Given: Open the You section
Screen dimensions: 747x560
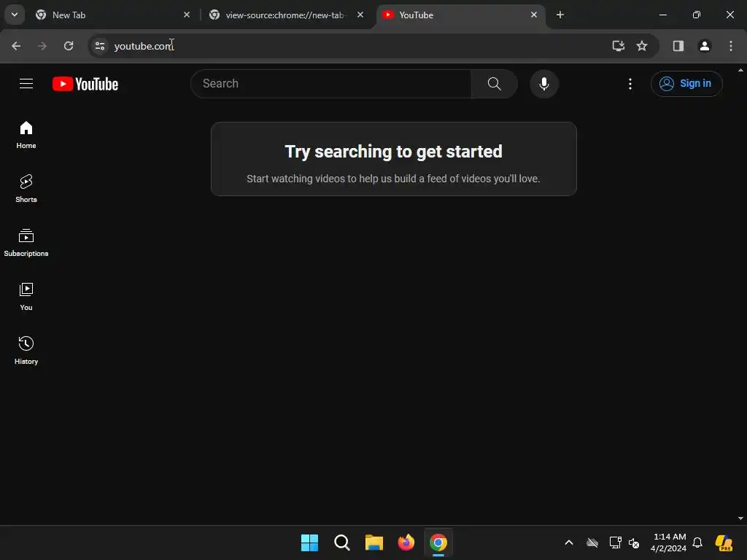Looking at the screenshot, I should [x=26, y=297].
